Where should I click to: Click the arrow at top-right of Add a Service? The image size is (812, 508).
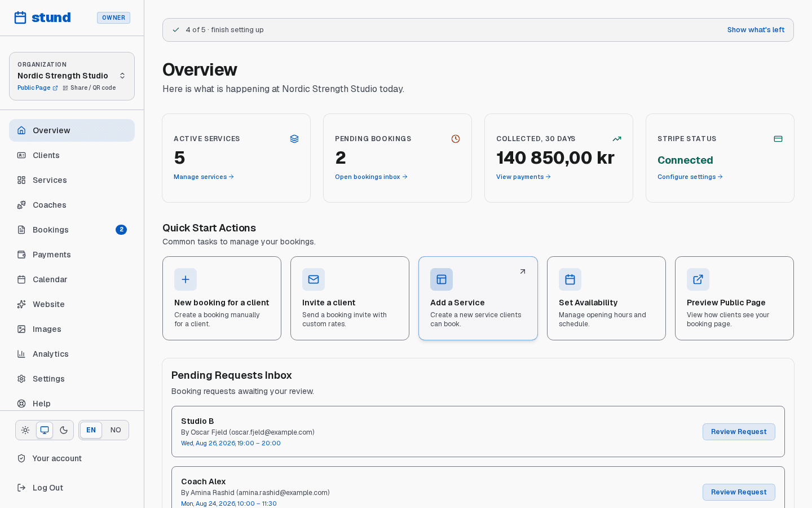coord(523,271)
